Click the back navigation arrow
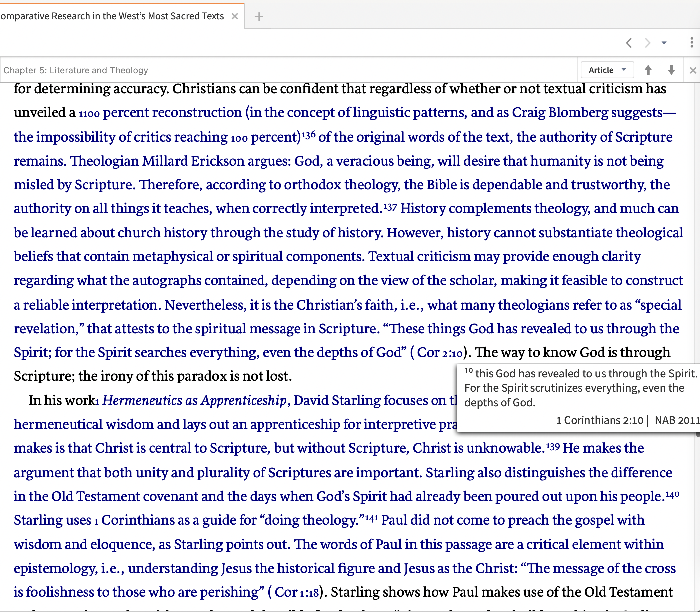Image resolution: width=700 pixels, height=612 pixels. coord(629,43)
